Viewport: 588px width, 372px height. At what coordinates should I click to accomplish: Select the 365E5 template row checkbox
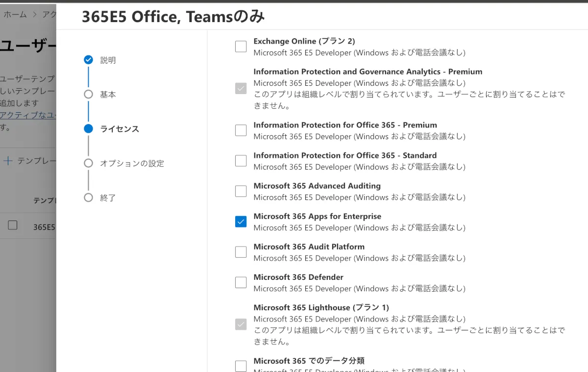(x=13, y=225)
